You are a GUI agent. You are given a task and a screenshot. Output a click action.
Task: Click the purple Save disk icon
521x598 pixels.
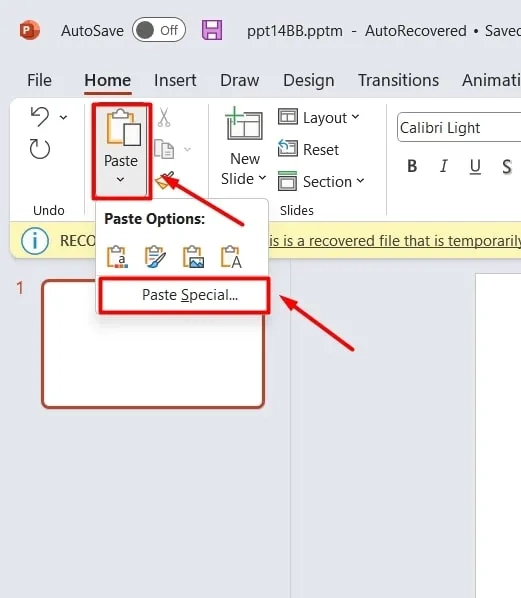[212, 30]
